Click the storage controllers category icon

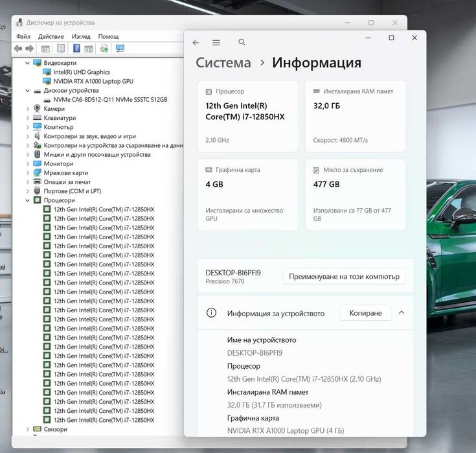(37, 145)
